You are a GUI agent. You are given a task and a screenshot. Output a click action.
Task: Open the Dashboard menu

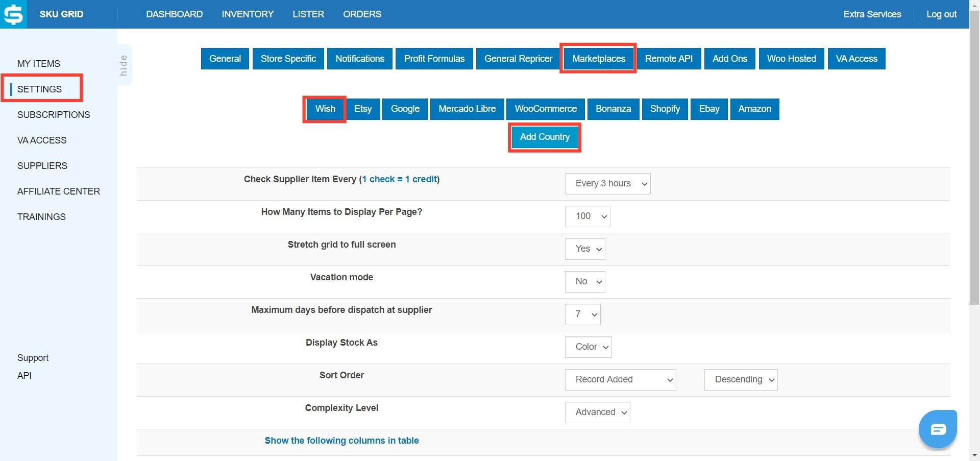175,14
